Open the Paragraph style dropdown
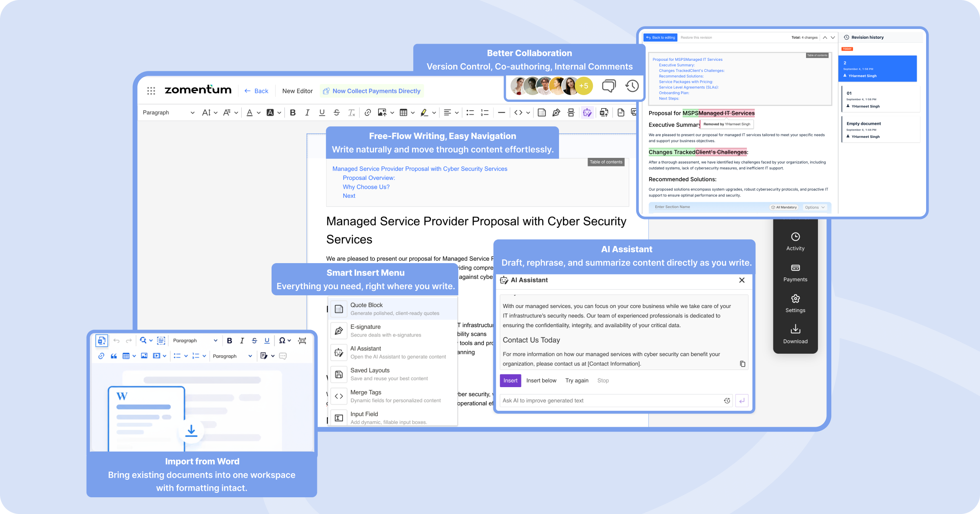 pyautogui.click(x=167, y=113)
